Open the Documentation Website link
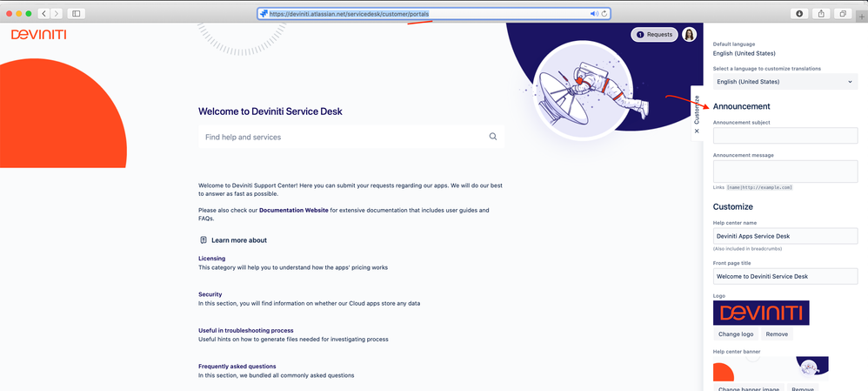 click(x=294, y=210)
